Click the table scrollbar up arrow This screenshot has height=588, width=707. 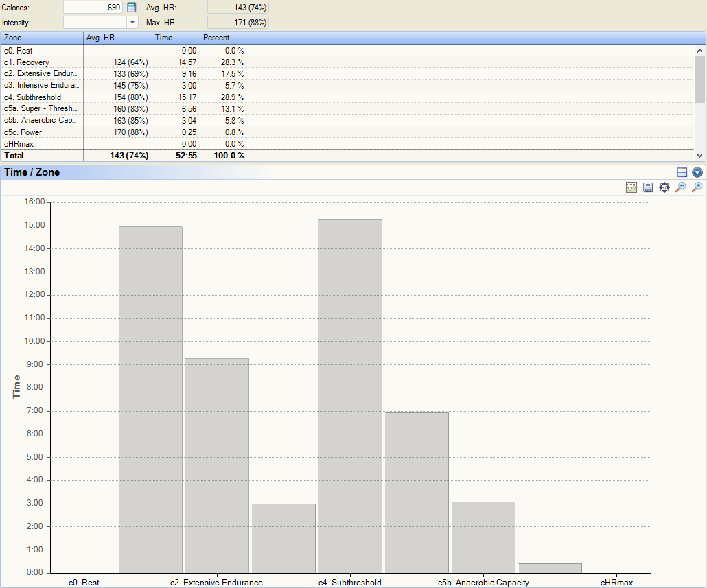pyautogui.click(x=700, y=49)
